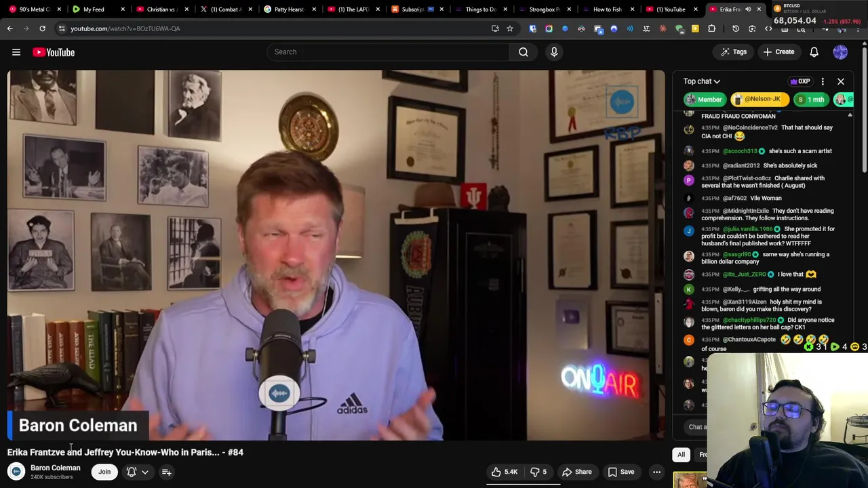Save the video to a playlist
The image size is (868, 488).
click(x=621, y=472)
